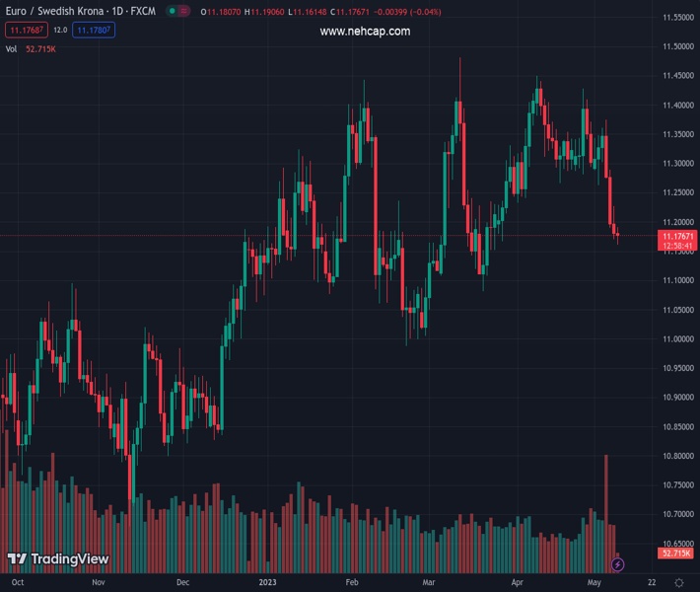Viewport: 700px width, 592px height.
Task: Click the Dec label on the time axis
Action: (x=182, y=582)
